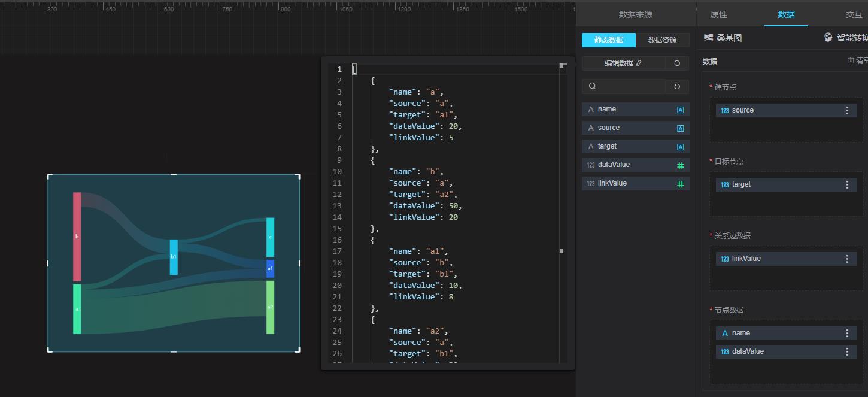Screen dimensions: 868x397
Task: Click refresh icon beside the search box
Action: [677, 86]
